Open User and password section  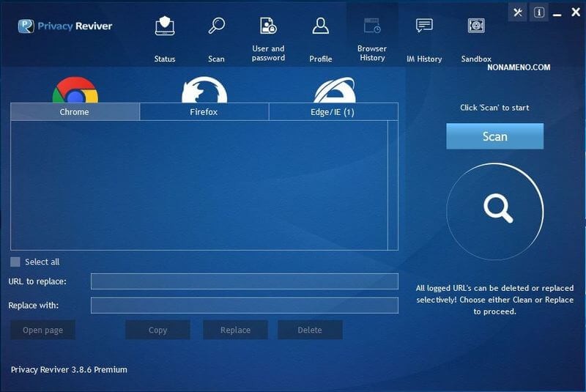pos(268,27)
